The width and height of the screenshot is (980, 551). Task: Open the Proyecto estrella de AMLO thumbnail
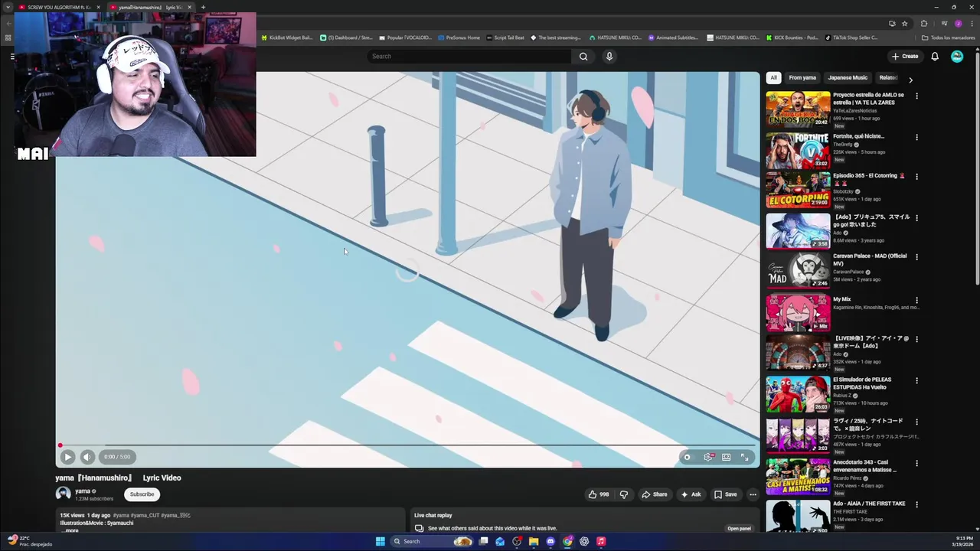[x=798, y=109]
